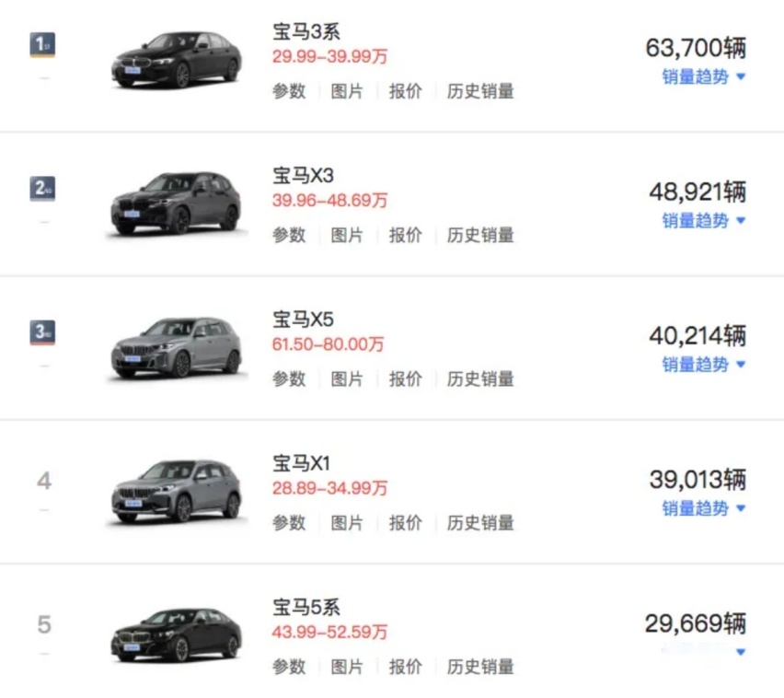This screenshot has width=784, height=698.
Task: Click the rank 1 badge icon
Action: [42, 40]
